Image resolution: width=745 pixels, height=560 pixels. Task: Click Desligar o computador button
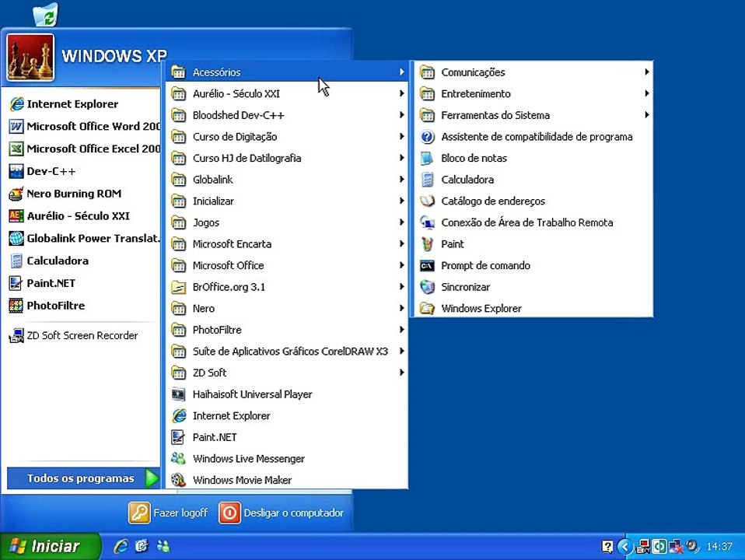point(282,513)
